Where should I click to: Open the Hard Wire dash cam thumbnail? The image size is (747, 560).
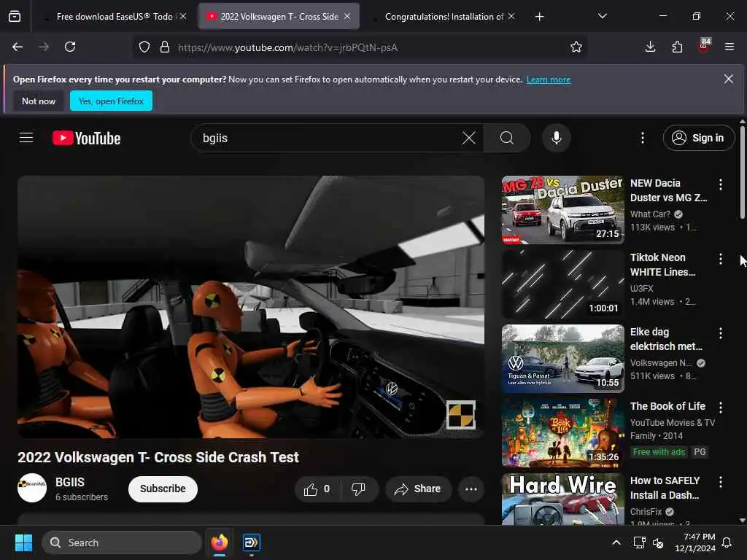[562, 499]
